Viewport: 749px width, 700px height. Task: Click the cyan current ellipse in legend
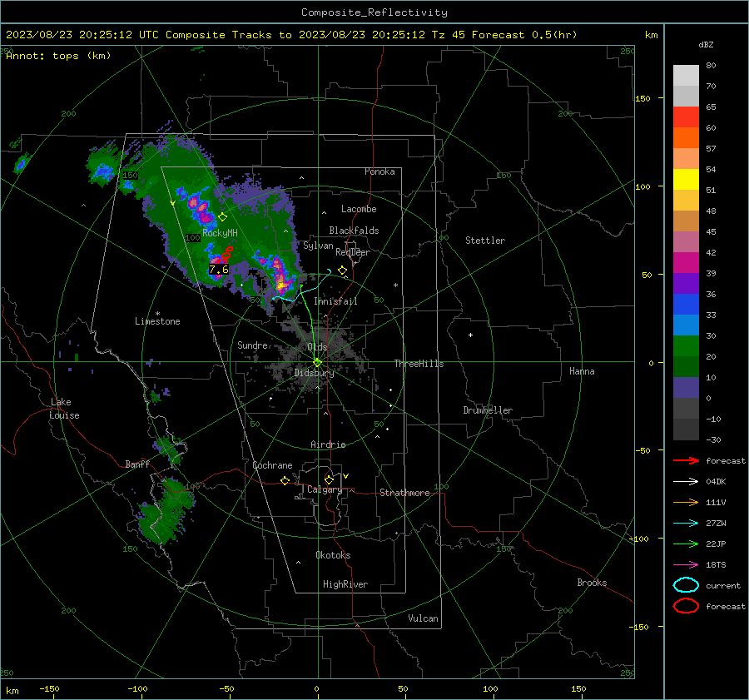pos(686,585)
